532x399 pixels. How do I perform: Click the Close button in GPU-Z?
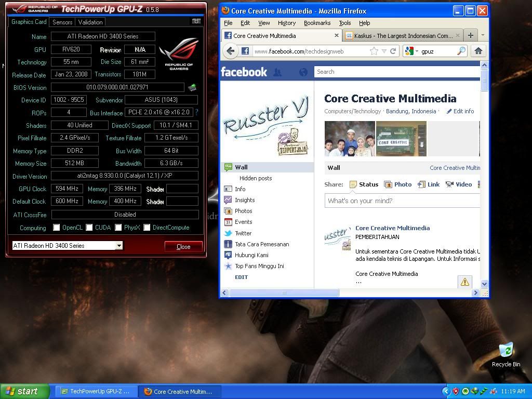183,247
